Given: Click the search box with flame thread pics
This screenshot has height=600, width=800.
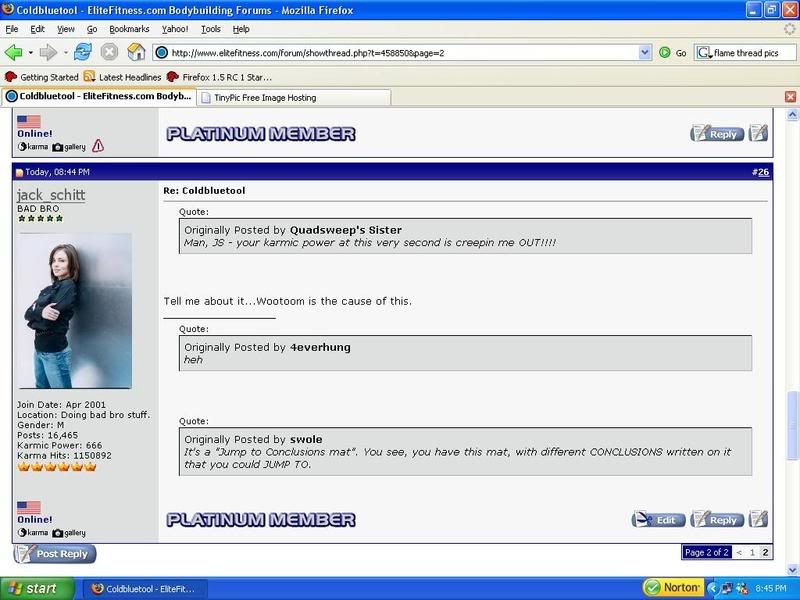Looking at the screenshot, I should tap(750, 52).
